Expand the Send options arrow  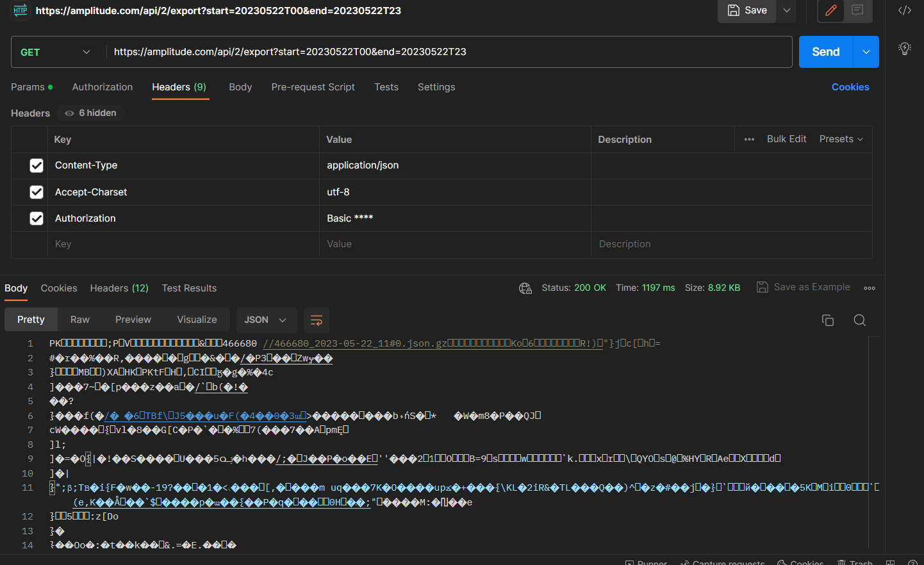[x=866, y=52]
